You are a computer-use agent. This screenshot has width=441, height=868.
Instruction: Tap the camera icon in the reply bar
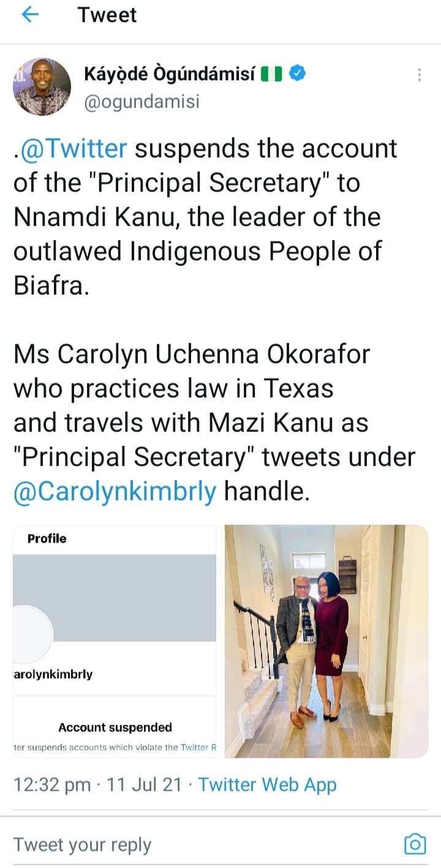coord(415,844)
